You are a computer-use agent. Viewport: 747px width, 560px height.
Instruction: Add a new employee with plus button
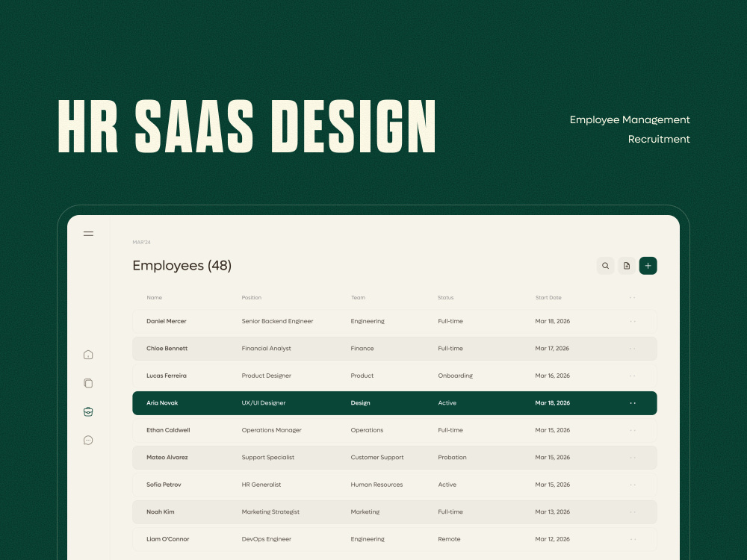(648, 266)
